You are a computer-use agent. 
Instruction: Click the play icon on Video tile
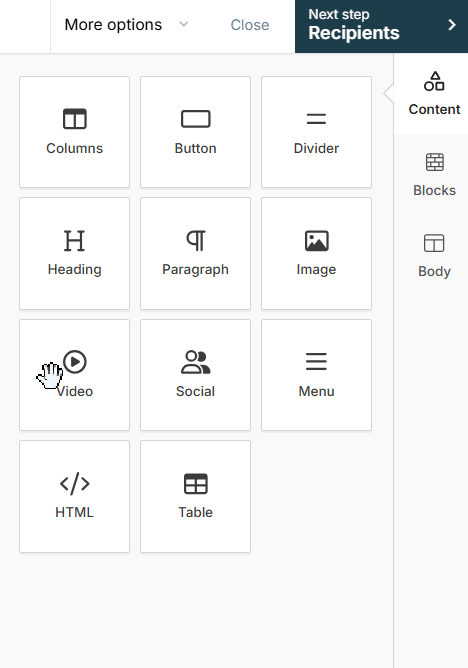click(75, 362)
